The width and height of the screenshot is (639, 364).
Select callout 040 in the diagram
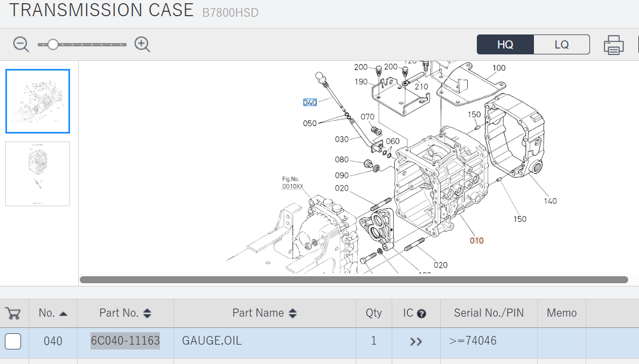pyautogui.click(x=310, y=103)
